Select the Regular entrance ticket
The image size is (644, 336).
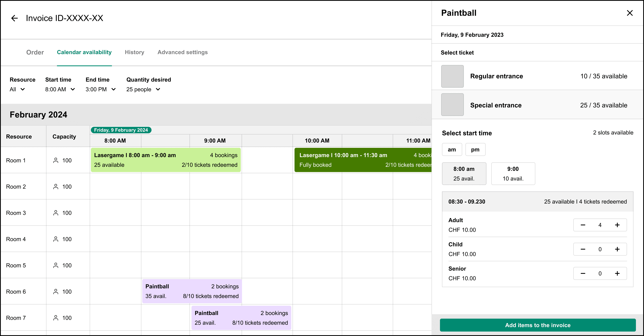(x=537, y=76)
